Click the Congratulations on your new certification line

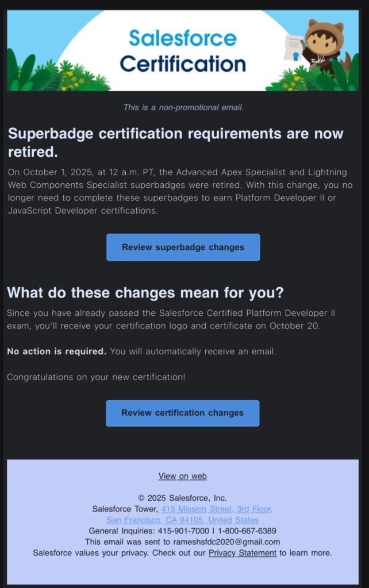(95, 377)
